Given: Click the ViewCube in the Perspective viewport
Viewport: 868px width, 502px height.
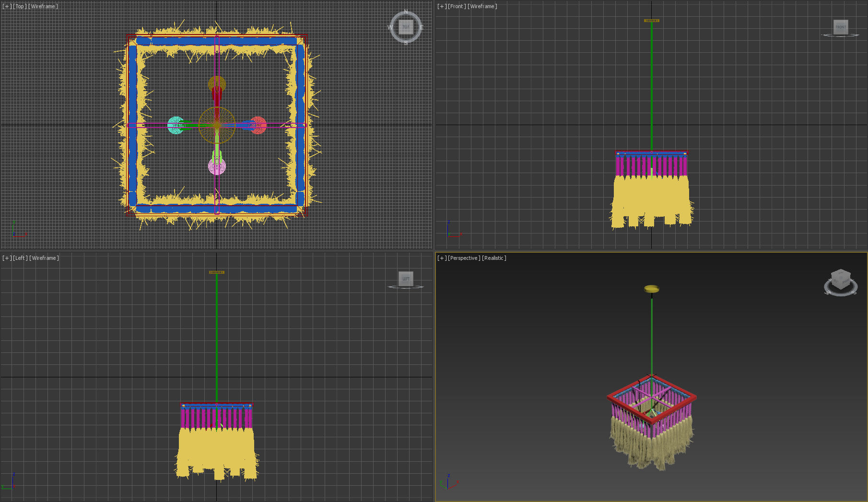Looking at the screenshot, I should point(841,280).
